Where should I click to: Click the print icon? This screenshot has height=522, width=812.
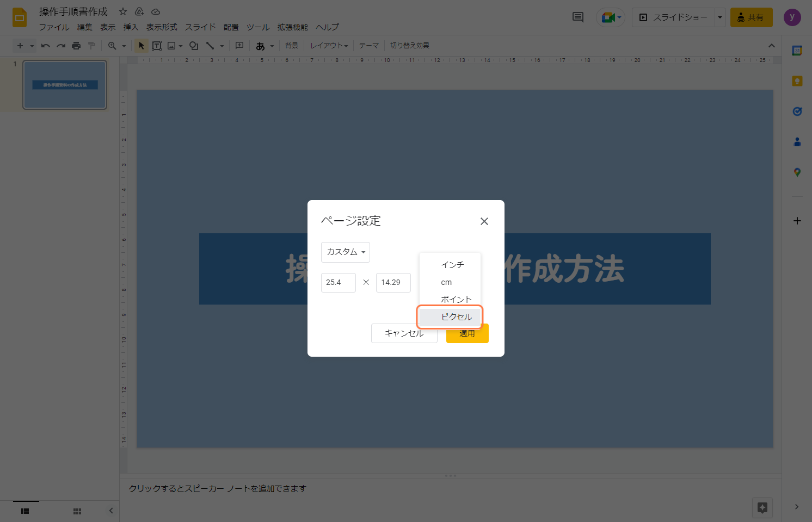pos(76,46)
